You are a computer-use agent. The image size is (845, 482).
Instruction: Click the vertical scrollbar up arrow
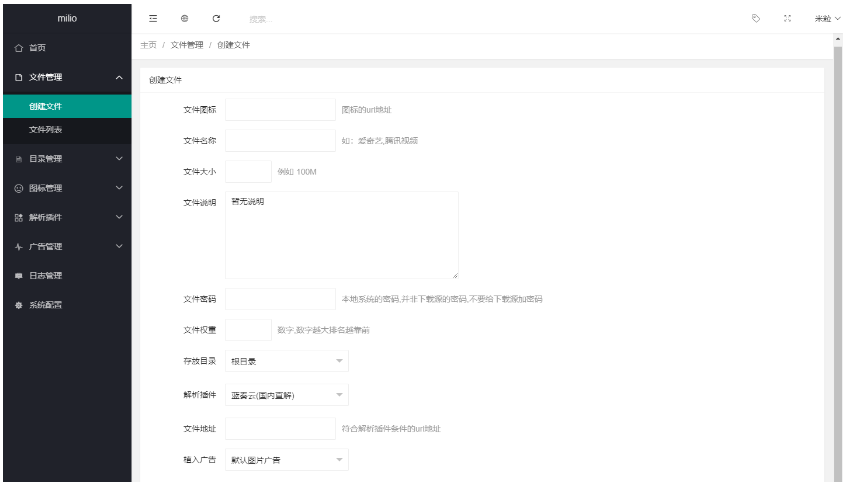[x=838, y=39]
